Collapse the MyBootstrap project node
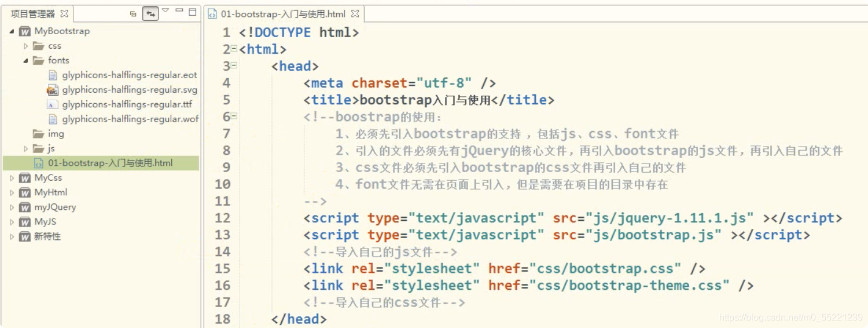This screenshot has width=868, height=328. click(12, 31)
